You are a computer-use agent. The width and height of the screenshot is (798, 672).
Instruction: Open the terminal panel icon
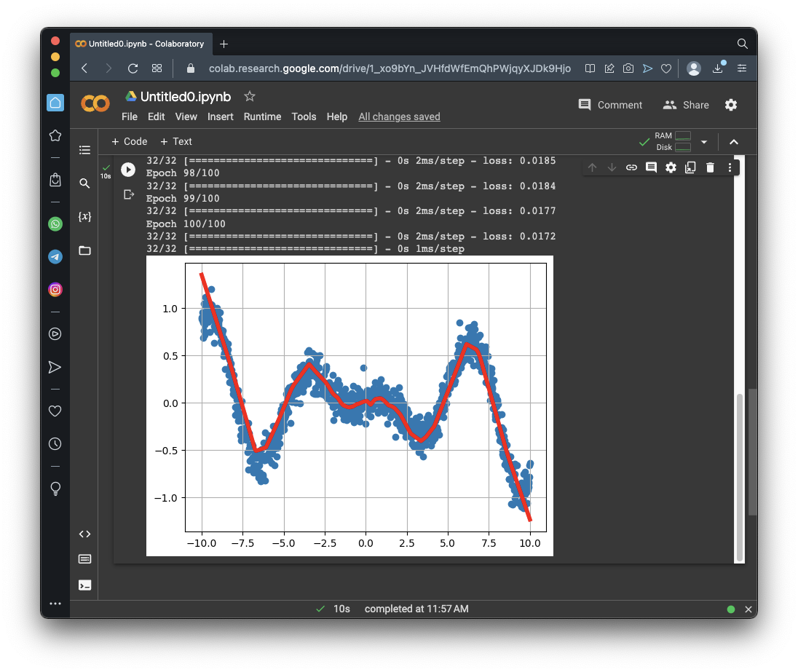point(84,585)
